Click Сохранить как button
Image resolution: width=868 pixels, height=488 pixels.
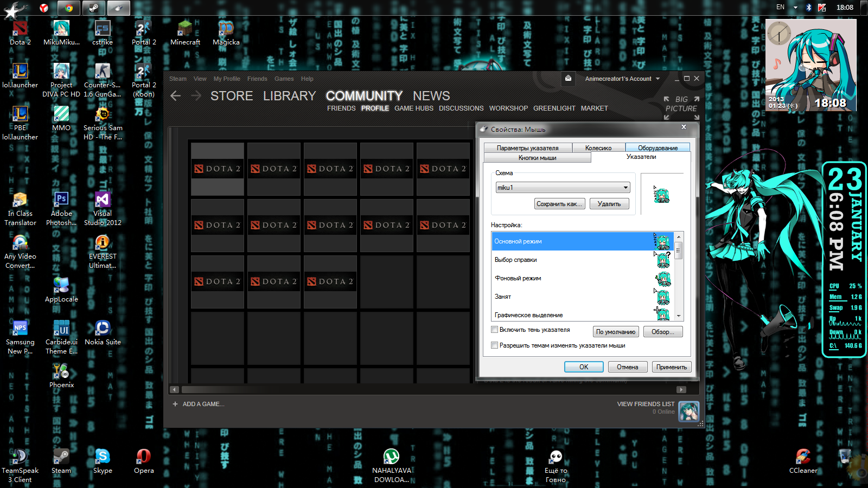560,204
